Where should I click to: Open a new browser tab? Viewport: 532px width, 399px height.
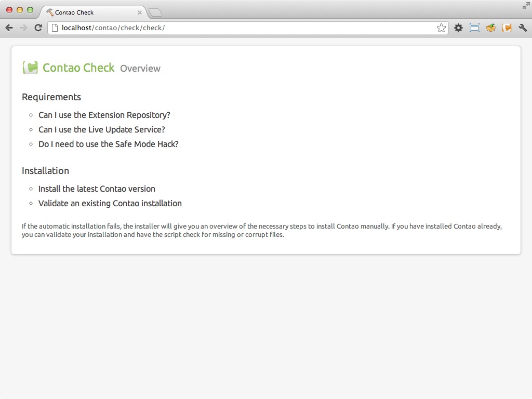(155, 12)
